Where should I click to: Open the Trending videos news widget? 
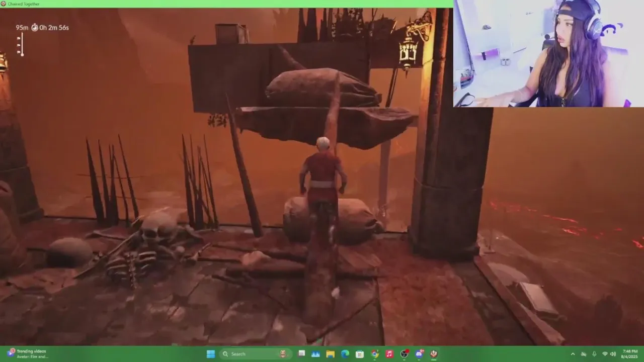pos(28,354)
